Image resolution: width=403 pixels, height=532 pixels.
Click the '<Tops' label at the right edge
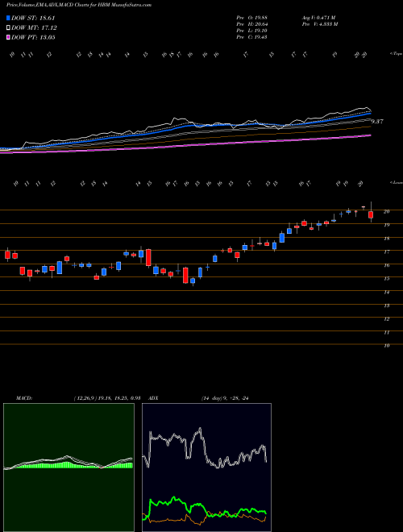coord(396,54)
